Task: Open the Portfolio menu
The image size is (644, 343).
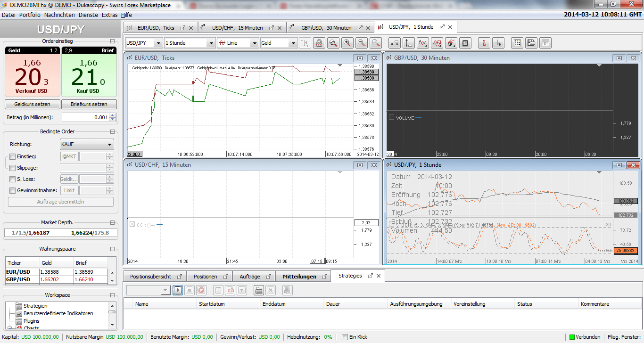Action: [x=30, y=15]
